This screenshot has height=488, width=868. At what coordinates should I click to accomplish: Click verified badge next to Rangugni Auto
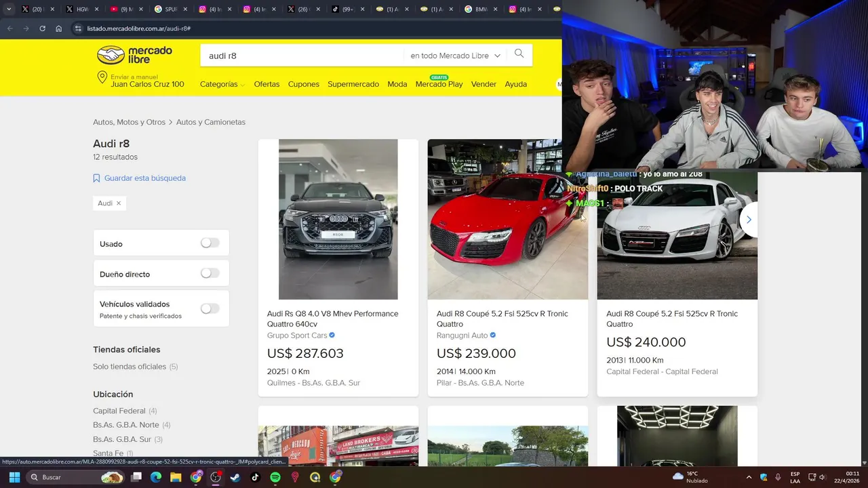(x=493, y=335)
